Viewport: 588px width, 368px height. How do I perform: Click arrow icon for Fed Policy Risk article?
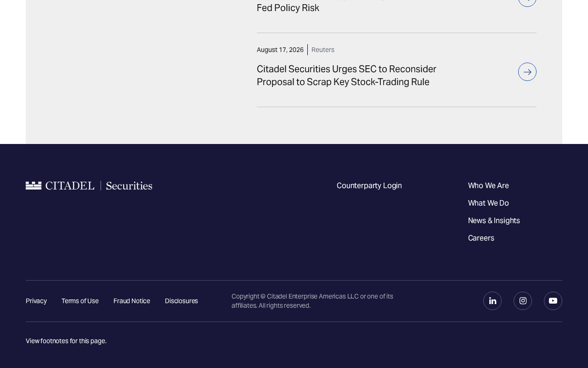pyautogui.click(x=527, y=2)
